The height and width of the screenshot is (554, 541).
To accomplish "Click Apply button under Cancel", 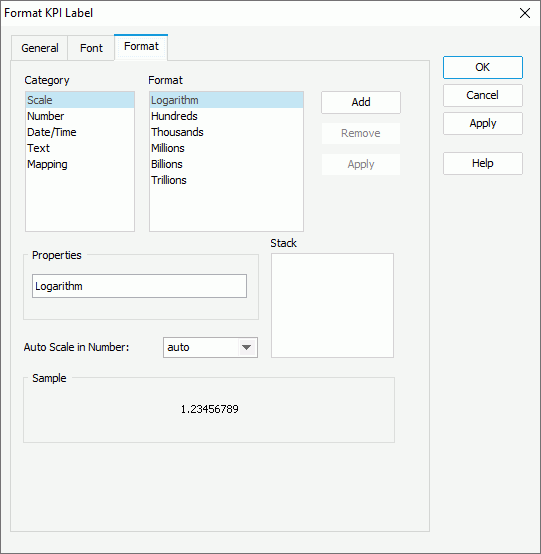I will click(x=483, y=123).
